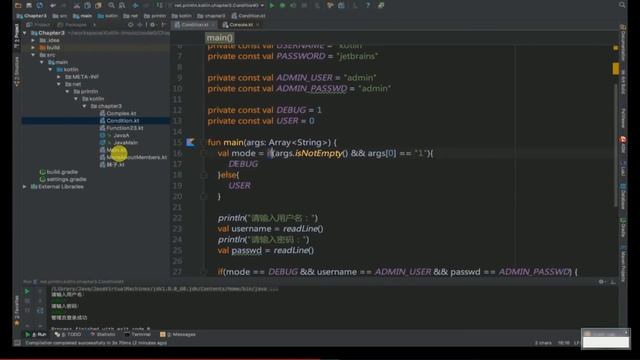
Task: Select the Project view tab in Project panel
Action: [38, 25]
